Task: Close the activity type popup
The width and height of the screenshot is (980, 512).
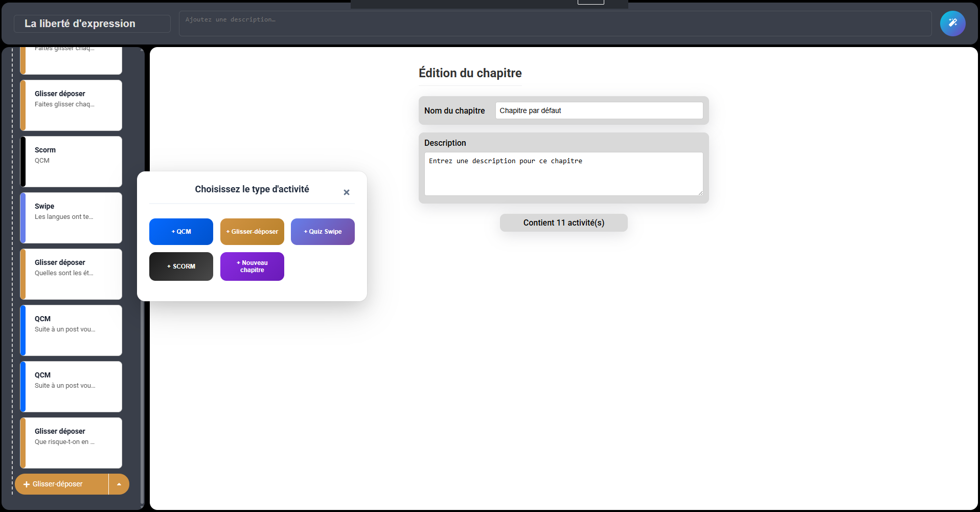Action: click(x=347, y=192)
